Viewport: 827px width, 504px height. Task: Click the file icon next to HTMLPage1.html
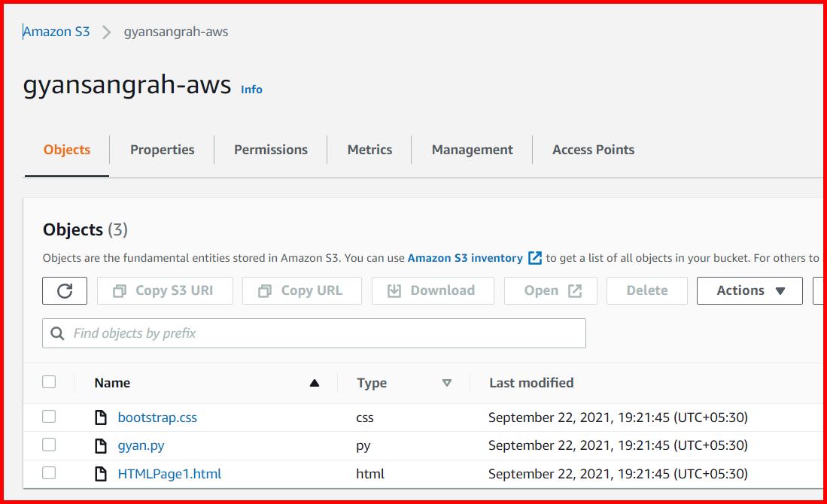(100, 473)
